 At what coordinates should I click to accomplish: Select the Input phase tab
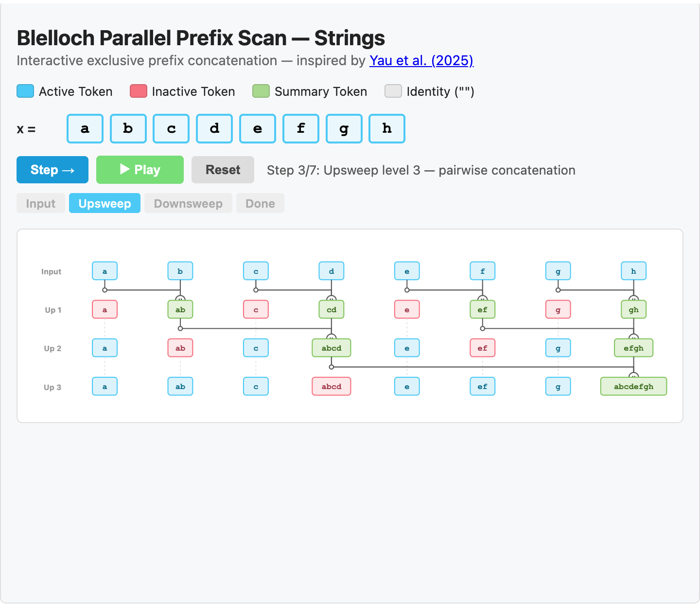40,203
